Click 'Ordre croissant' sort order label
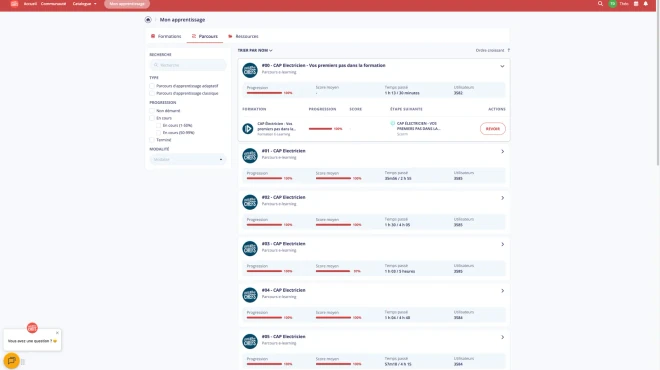Screen dimensions: 660x370 490,51
